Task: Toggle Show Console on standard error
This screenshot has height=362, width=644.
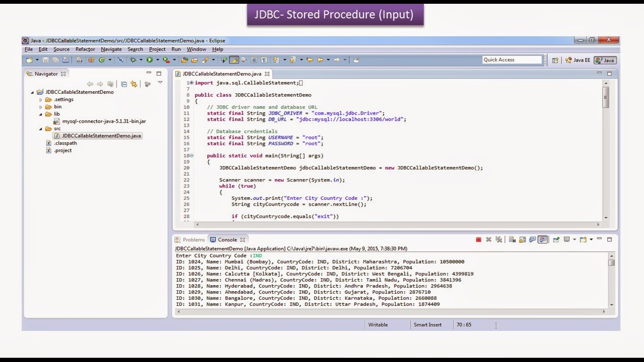Action: point(543,239)
